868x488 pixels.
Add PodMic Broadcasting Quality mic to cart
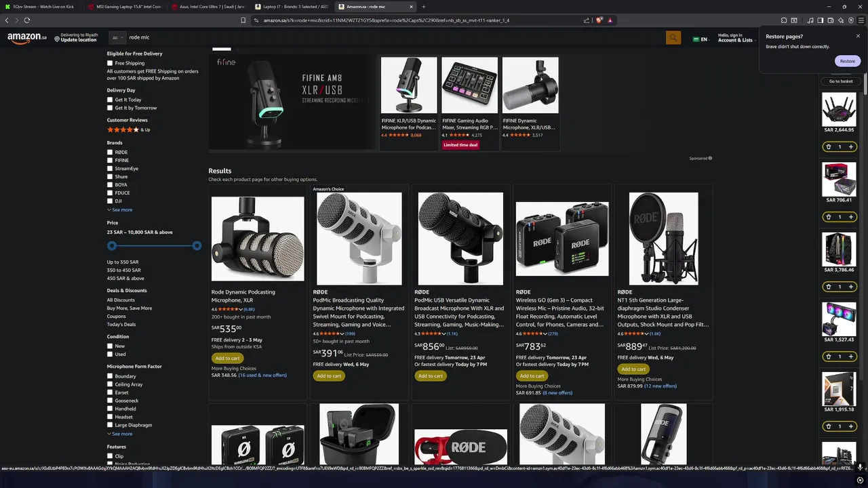(329, 375)
